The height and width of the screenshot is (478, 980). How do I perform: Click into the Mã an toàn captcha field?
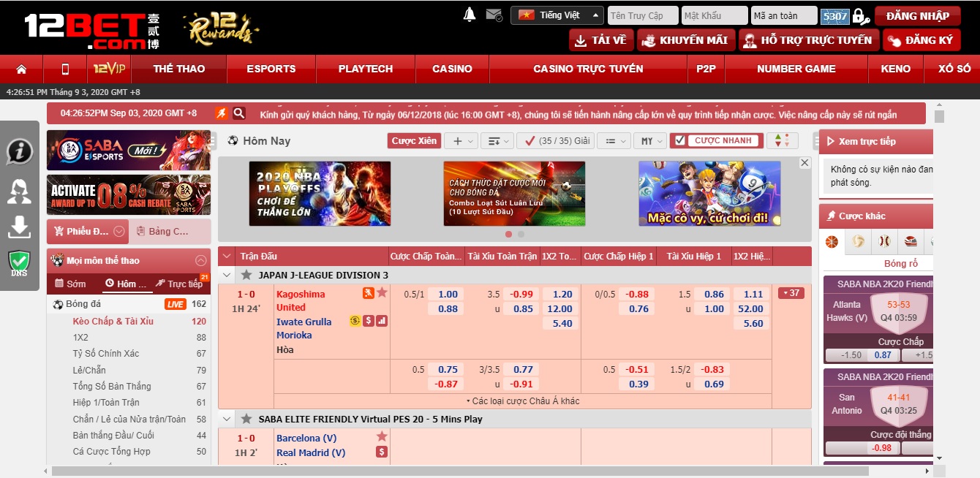click(784, 15)
